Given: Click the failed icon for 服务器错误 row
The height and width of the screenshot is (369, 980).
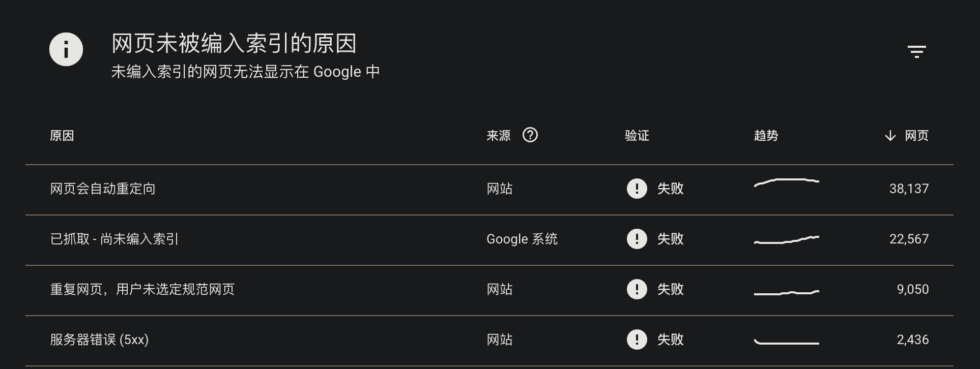Looking at the screenshot, I should [637, 340].
